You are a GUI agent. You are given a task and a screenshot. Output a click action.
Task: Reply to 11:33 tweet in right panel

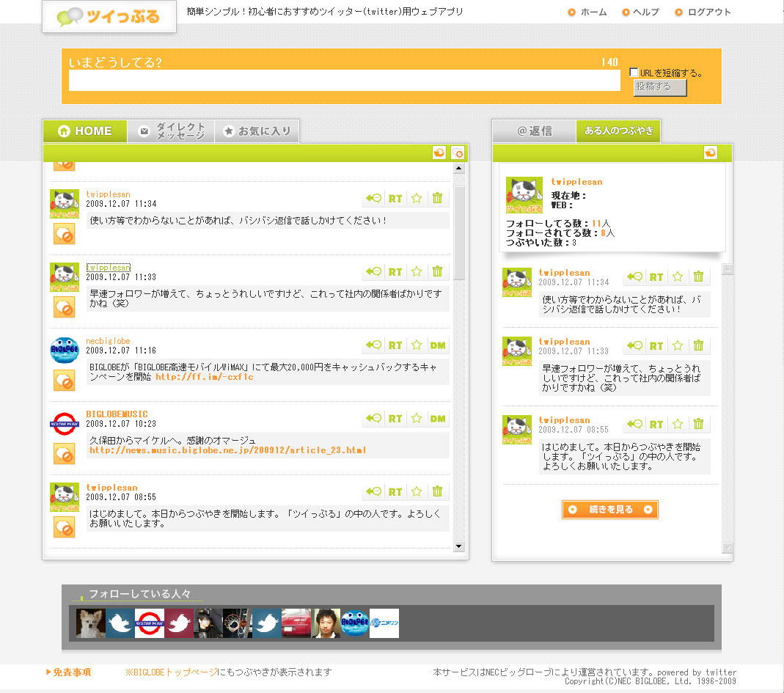coord(634,345)
